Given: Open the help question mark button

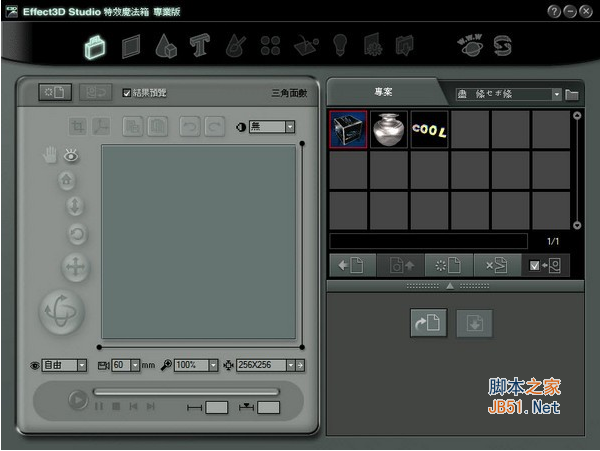Looking at the screenshot, I should [554, 12].
